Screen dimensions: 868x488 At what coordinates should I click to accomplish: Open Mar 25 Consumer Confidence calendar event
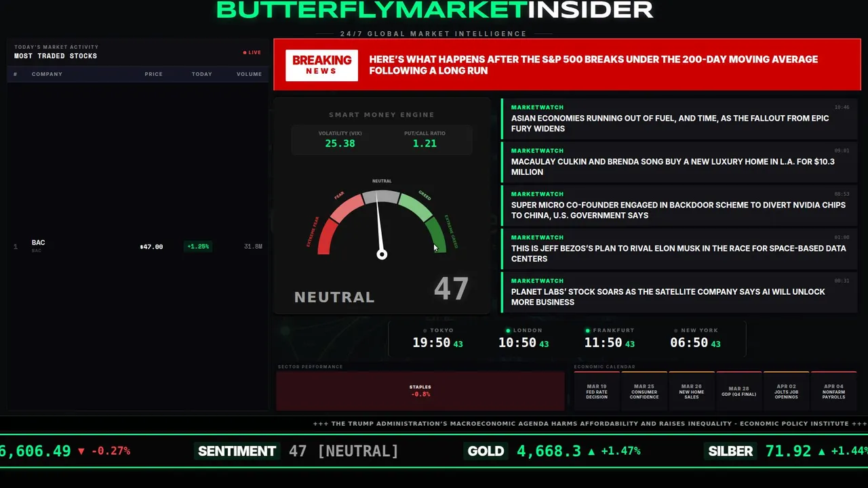(x=644, y=391)
